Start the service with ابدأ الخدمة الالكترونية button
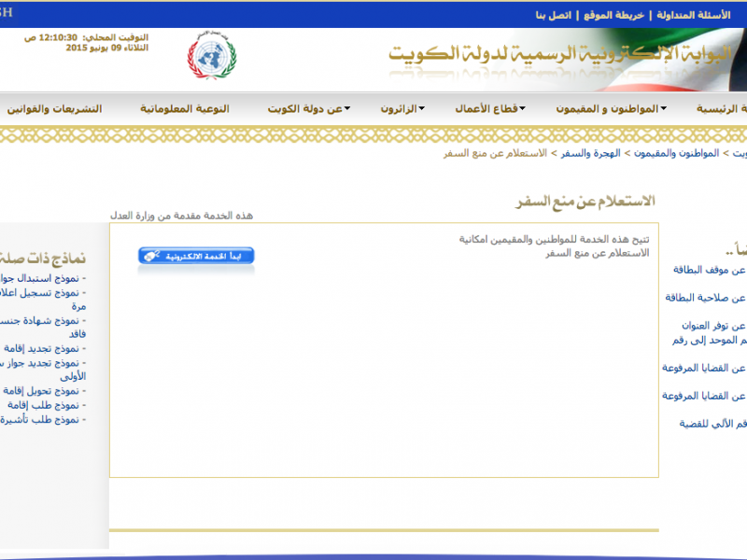This screenshot has height=560, width=747. (196, 256)
